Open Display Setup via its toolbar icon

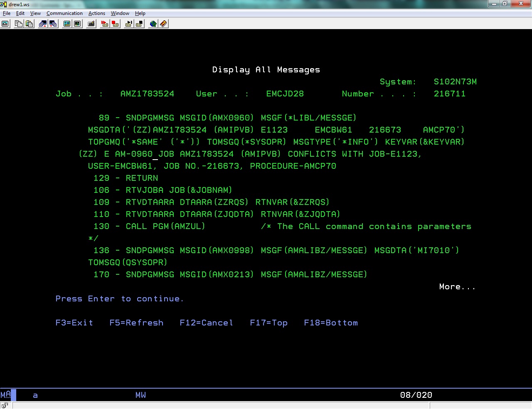(66, 24)
